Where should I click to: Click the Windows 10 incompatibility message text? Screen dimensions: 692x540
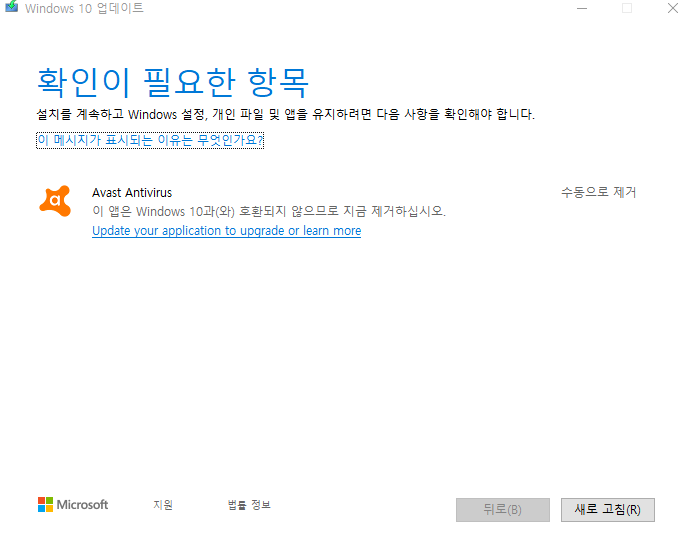tap(269, 211)
